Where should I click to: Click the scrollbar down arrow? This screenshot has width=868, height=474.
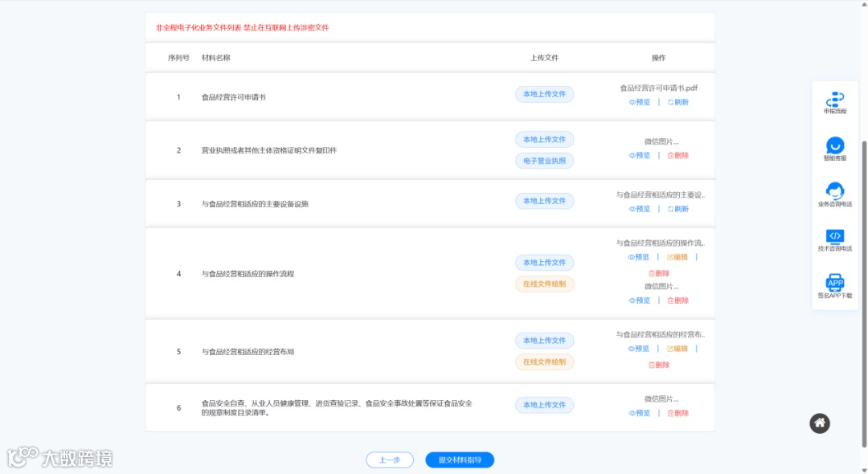864,470
